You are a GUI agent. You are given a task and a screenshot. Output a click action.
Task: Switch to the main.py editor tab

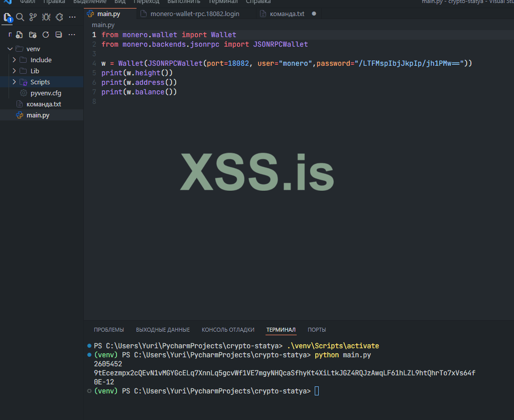110,14
